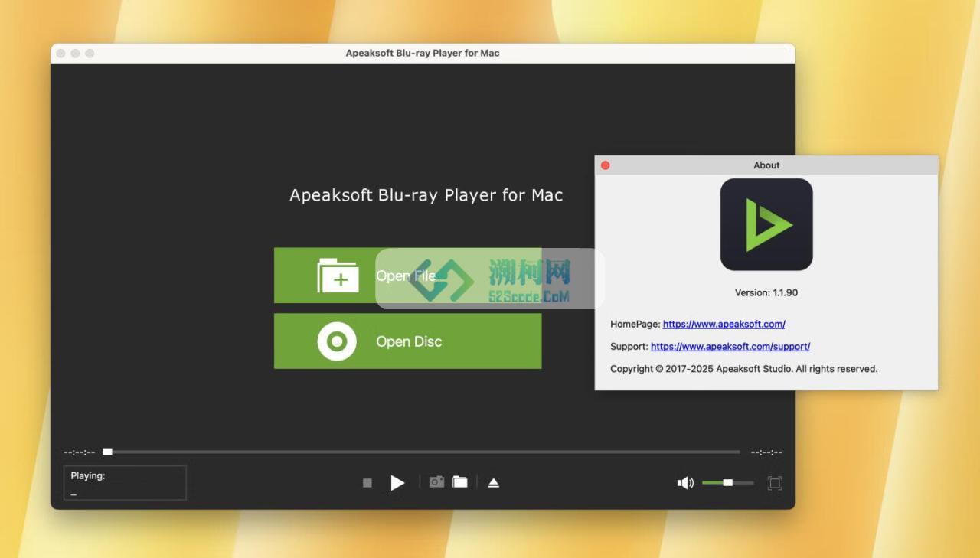Click the disc icon on Open Disc
The height and width of the screenshot is (558, 980).
pyautogui.click(x=337, y=341)
